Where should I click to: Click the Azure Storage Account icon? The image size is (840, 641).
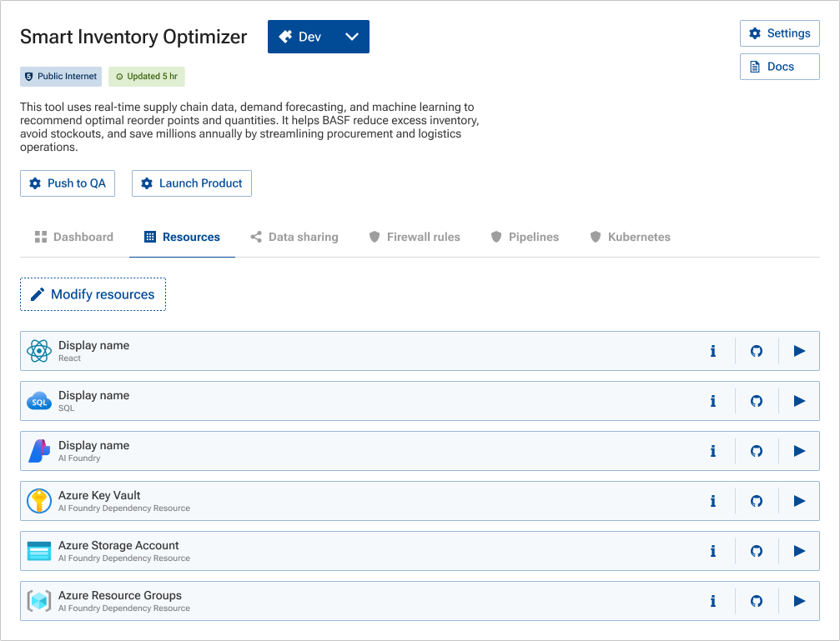[39, 551]
